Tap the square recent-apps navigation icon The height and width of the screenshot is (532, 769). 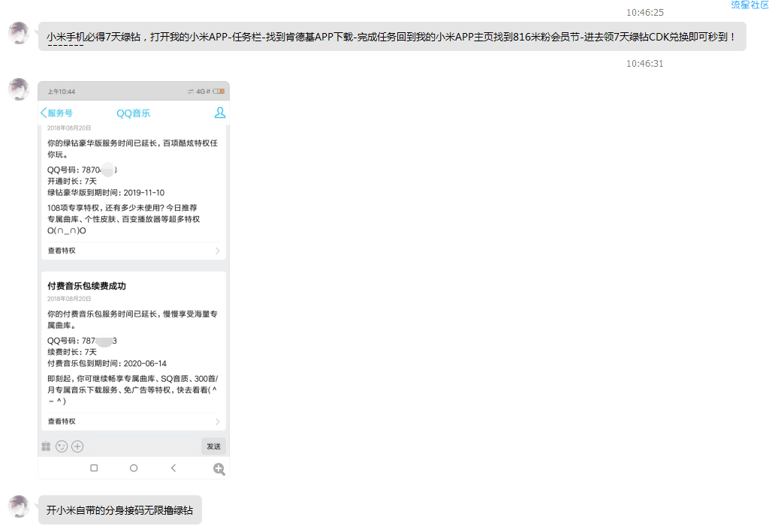(94, 467)
